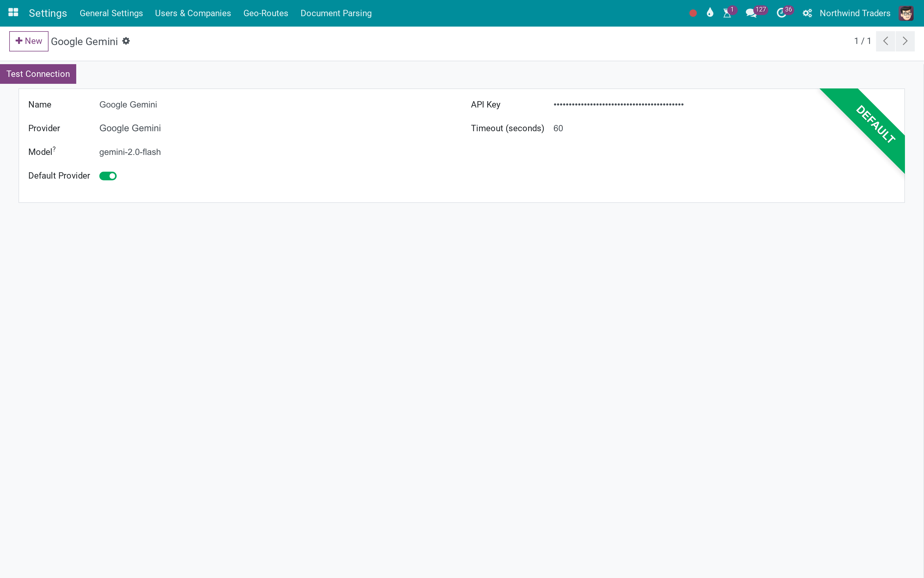The height and width of the screenshot is (578, 924).
Task: Open the General Settings menu
Action: point(111,13)
